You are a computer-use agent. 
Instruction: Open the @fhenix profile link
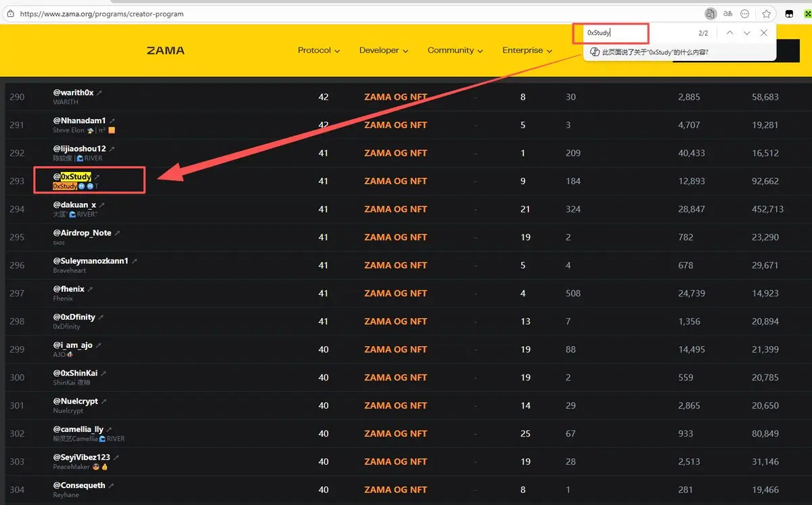(68, 289)
